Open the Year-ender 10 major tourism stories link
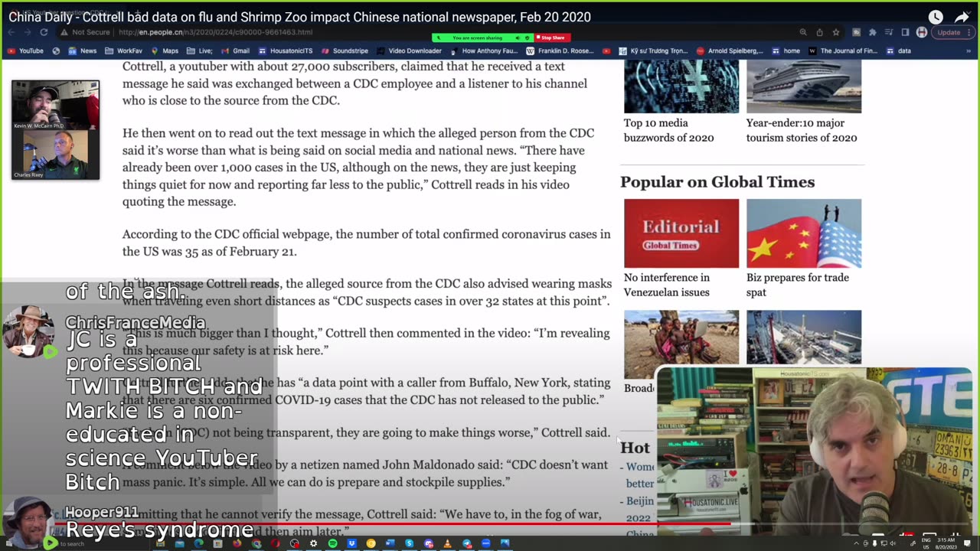 pos(802,130)
